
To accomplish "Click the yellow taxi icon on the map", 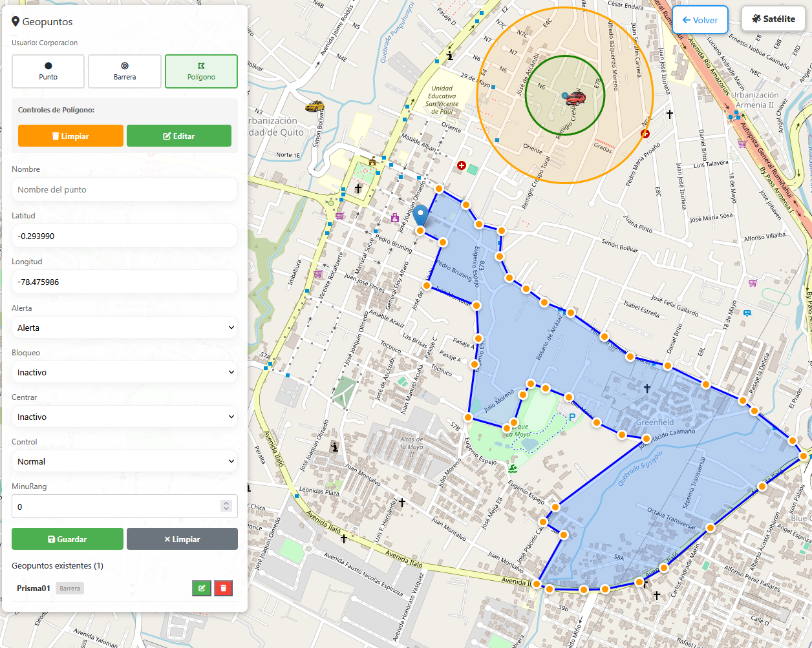I will tap(315, 106).
